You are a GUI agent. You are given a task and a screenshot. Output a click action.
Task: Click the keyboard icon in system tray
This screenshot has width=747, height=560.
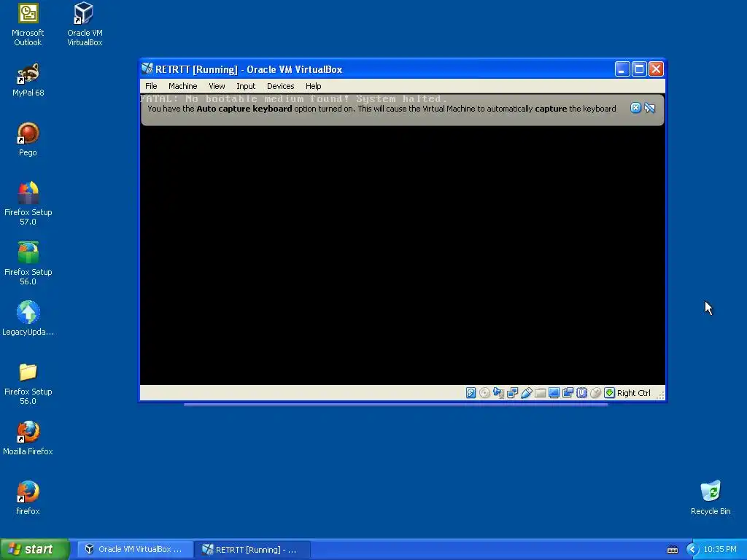pos(672,550)
